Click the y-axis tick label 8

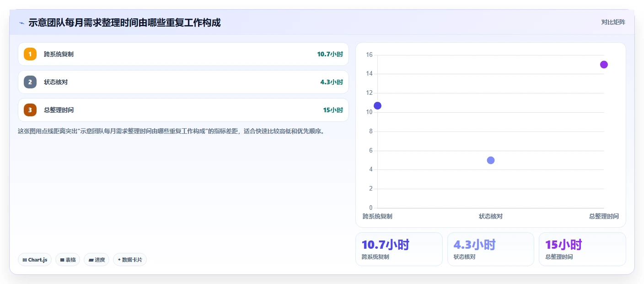coord(371,131)
